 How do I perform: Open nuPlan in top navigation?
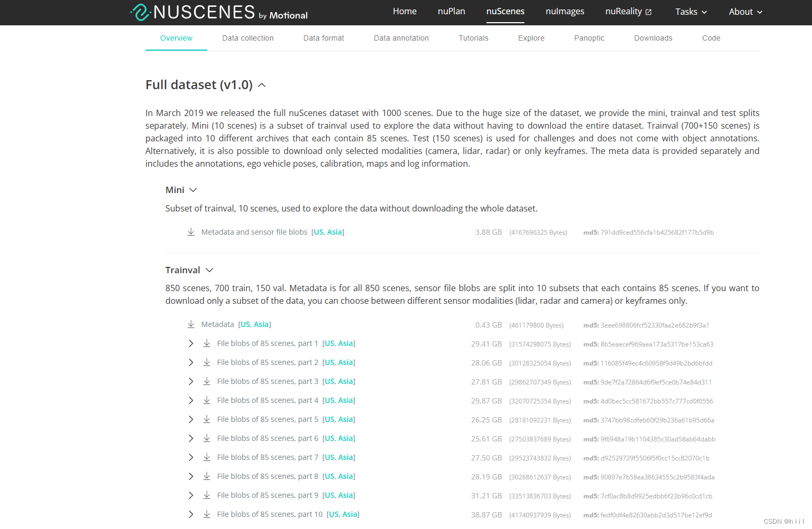(452, 11)
